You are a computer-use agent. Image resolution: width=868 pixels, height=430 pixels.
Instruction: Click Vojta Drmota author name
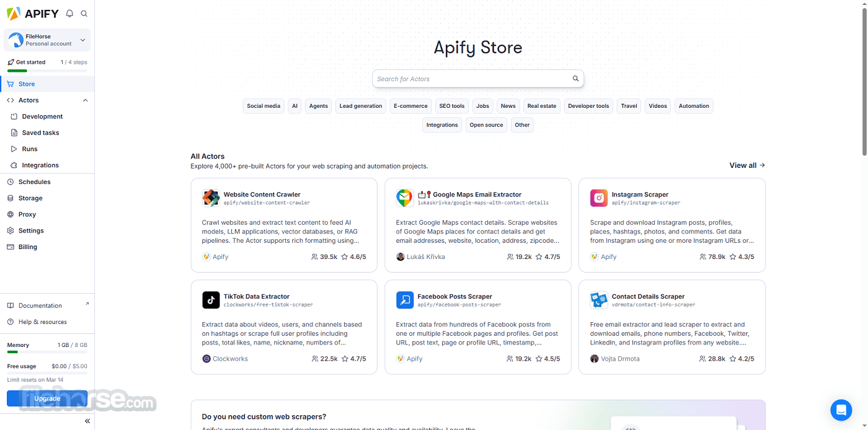tap(620, 359)
